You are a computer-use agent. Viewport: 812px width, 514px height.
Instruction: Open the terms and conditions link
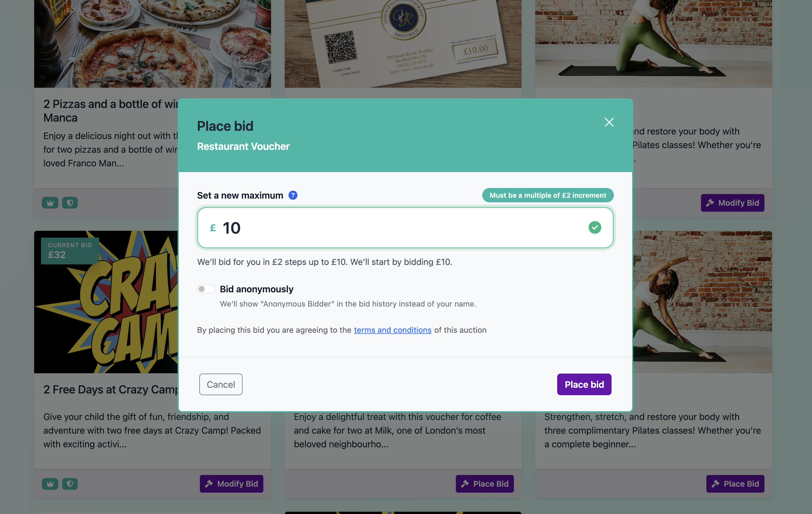click(392, 330)
